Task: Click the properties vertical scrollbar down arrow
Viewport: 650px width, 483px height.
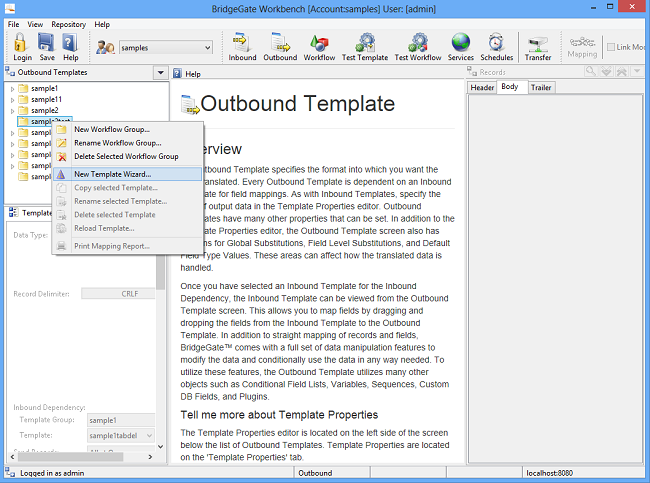Action: click(160, 447)
